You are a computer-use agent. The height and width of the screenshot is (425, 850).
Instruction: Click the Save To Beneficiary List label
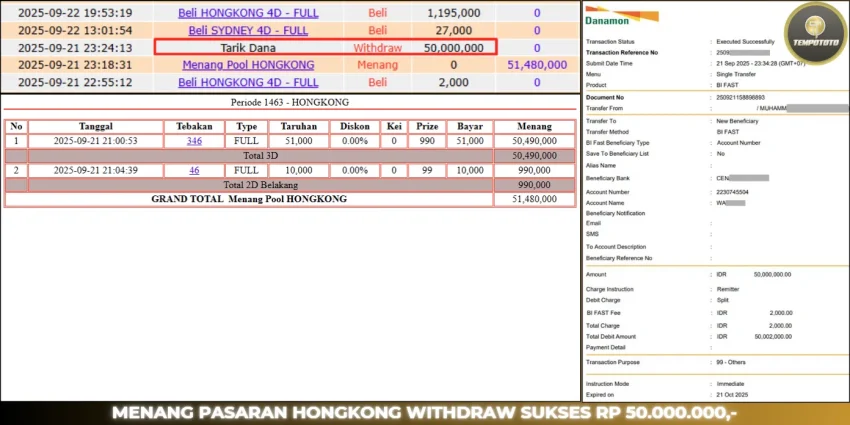click(617, 153)
